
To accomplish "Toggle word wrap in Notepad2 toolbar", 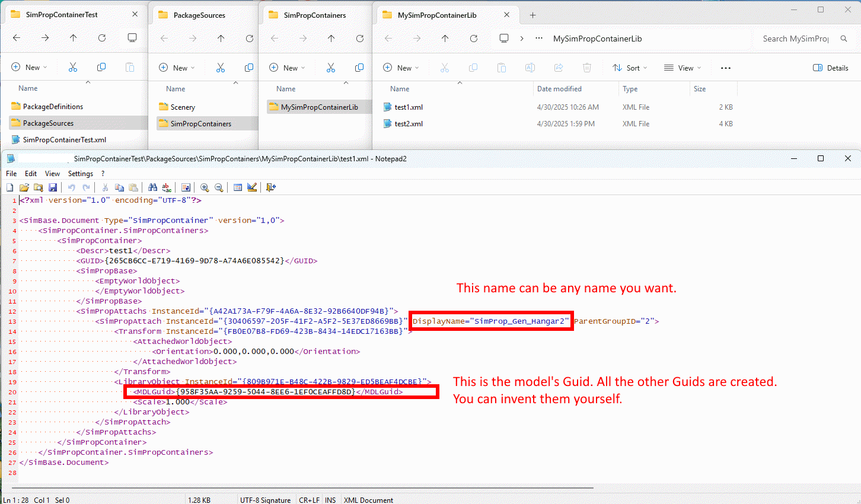I will tap(186, 187).
